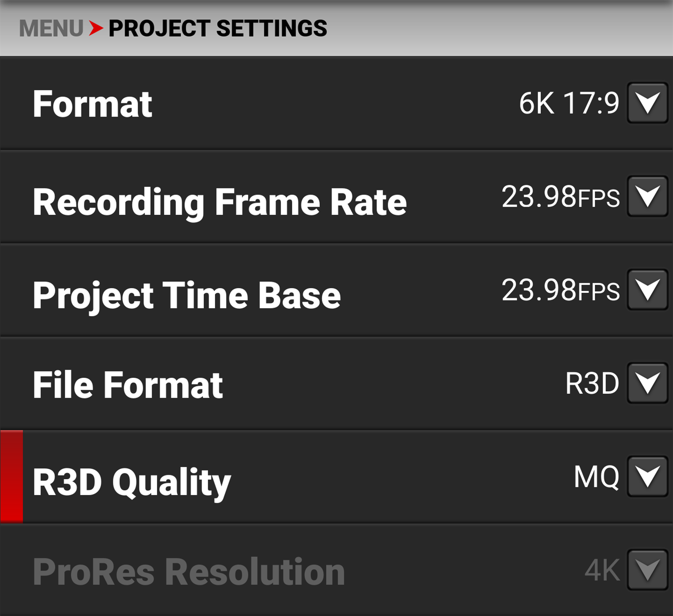Select the ProRes Resolution row label
The height and width of the screenshot is (616, 673).
pos(189,572)
